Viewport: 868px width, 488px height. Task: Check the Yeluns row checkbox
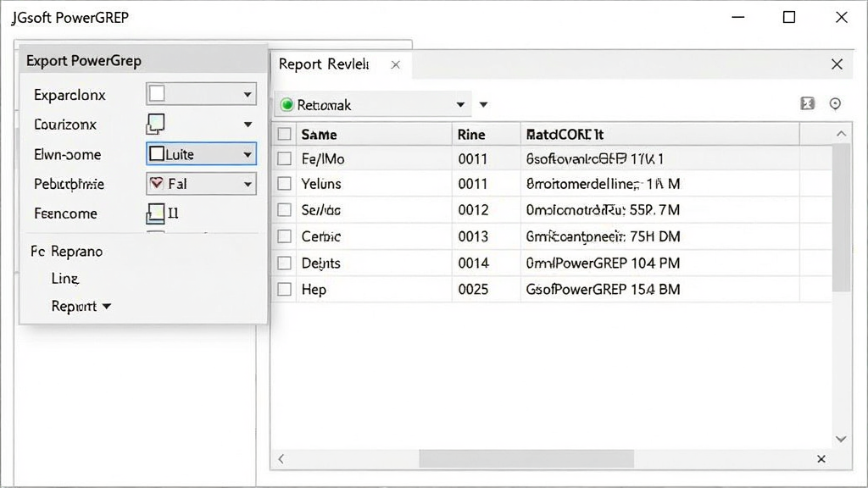285,183
